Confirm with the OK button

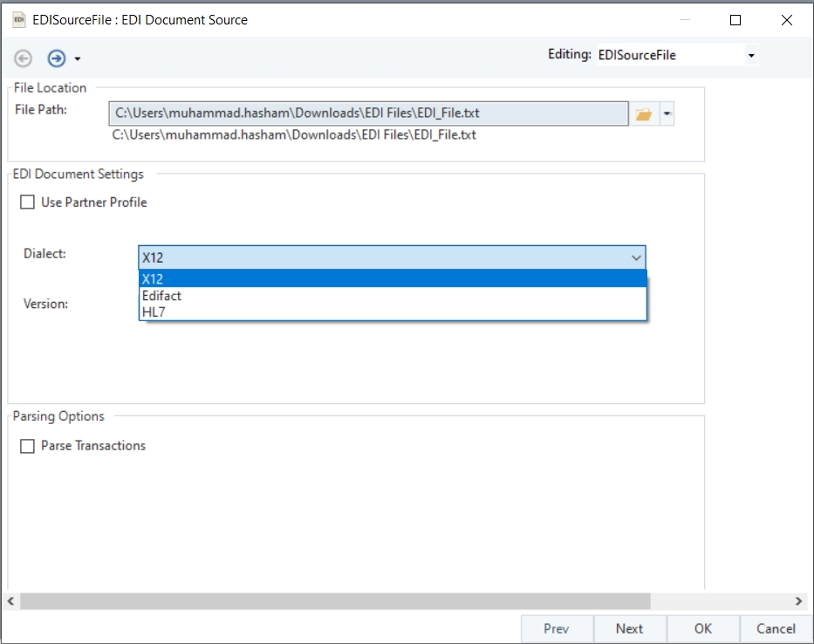point(703,628)
